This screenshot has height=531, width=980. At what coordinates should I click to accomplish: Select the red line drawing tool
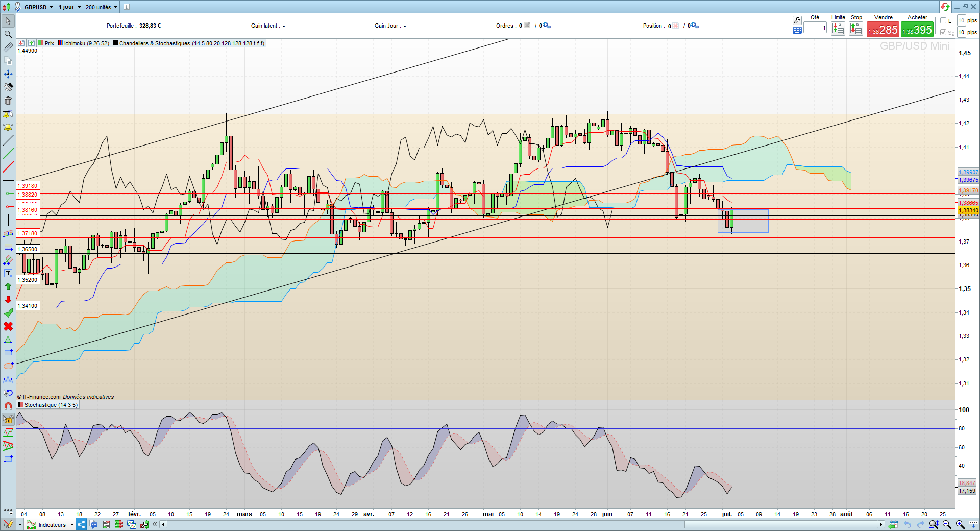[8, 167]
